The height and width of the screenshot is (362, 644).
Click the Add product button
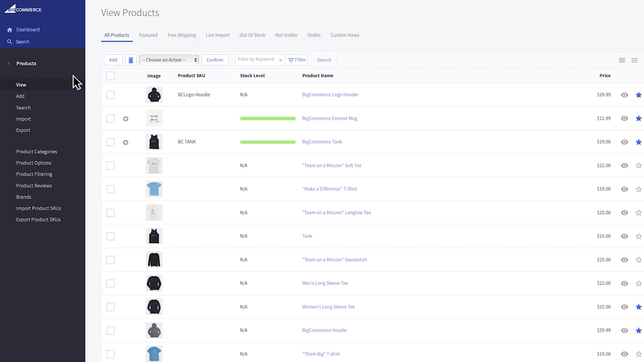pyautogui.click(x=113, y=60)
